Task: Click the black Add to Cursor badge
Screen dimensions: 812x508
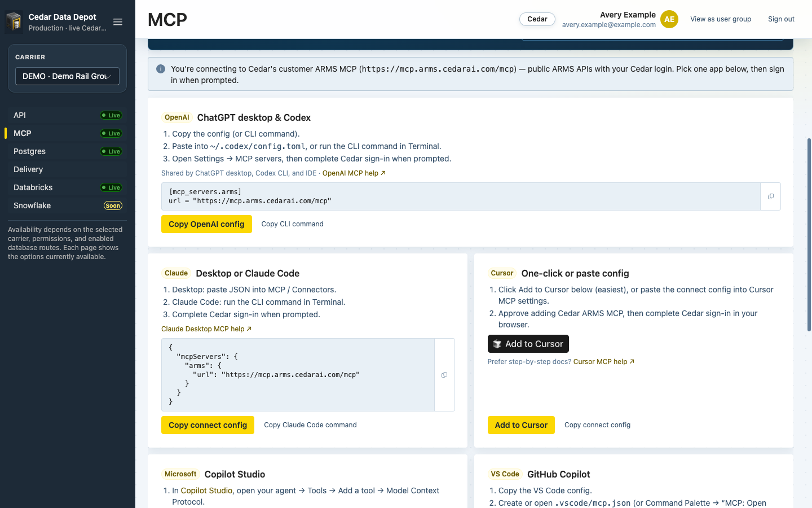Action: (x=528, y=344)
